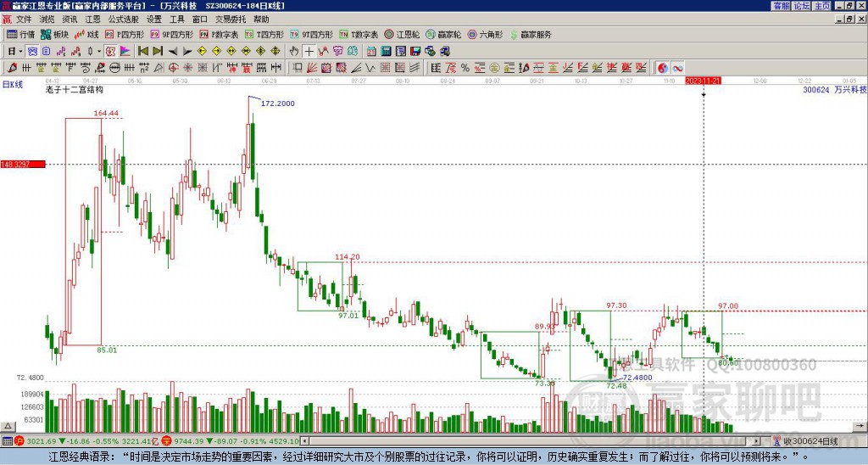
Task: Click the infinity loop icon
Action: click(x=677, y=68)
